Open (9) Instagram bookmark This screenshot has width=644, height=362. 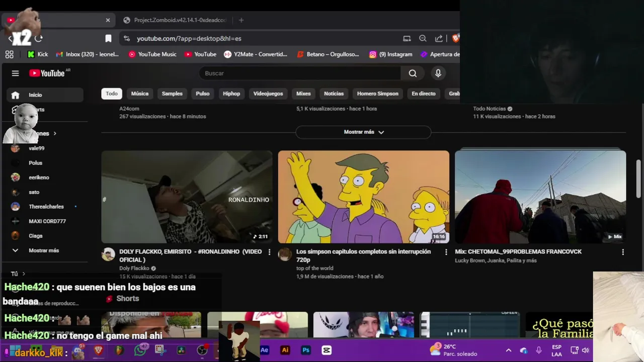391,54
